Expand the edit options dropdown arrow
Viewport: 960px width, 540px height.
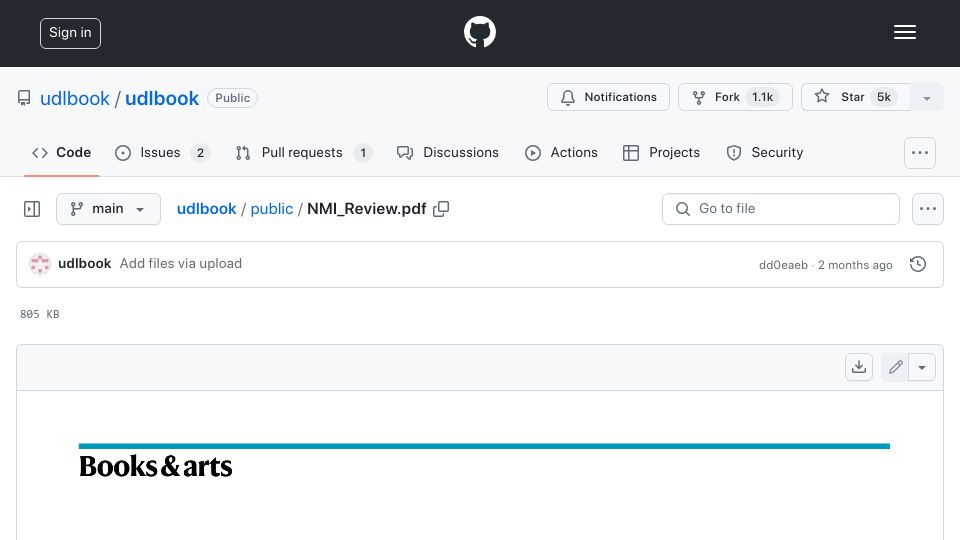point(922,367)
